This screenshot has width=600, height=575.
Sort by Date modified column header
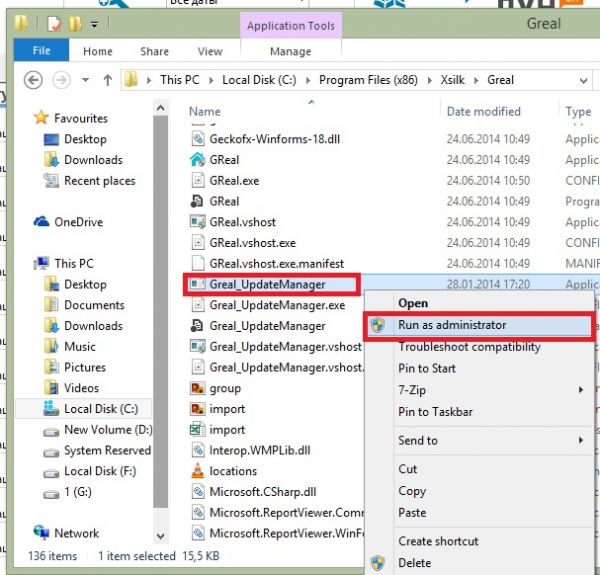(x=484, y=111)
